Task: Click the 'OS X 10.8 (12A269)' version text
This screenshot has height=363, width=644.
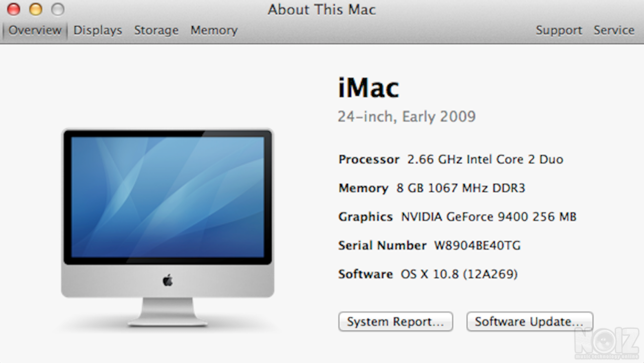Action: tap(459, 274)
